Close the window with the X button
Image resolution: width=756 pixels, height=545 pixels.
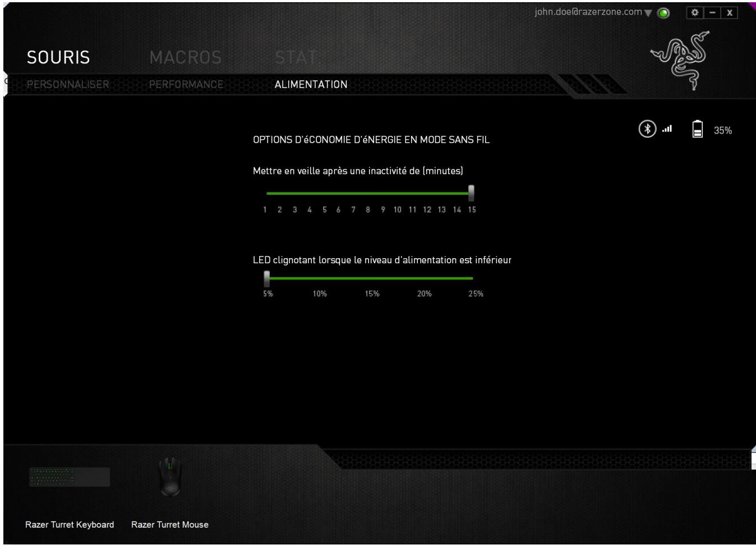(x=729, y=12)
